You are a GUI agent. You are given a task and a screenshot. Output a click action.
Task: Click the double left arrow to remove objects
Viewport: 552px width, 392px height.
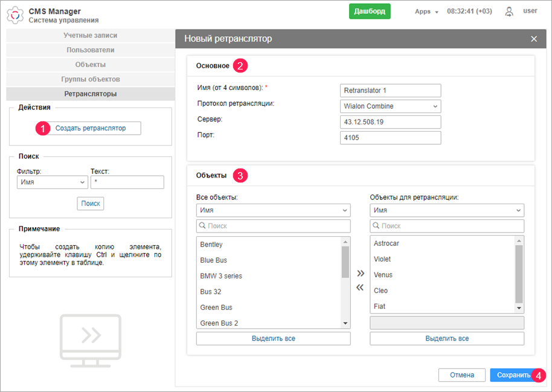point(361,288)
